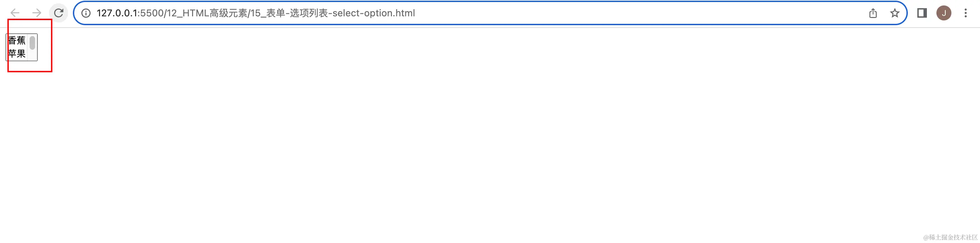Click the Chrome profile avatar icon

click(x=944, y=13)
